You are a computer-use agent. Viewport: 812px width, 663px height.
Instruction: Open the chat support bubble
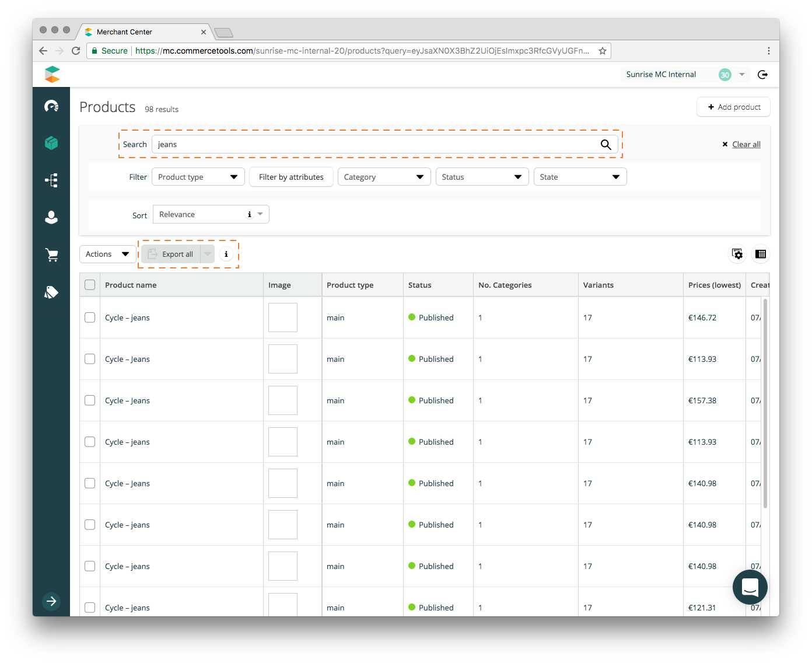(750, 587)
